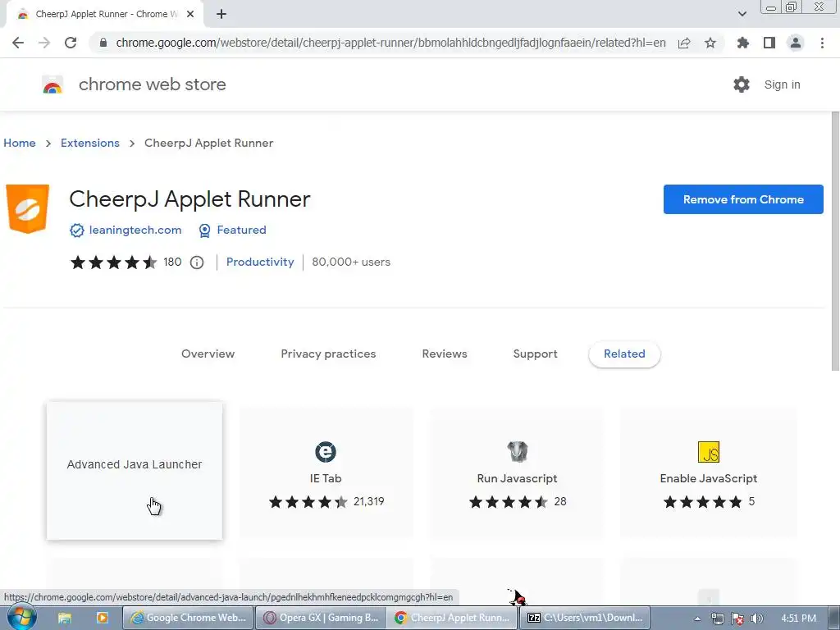The width and height of the screenshot is (840, 630).
Task: Open the Windows Start button
Action: (22, 617)
